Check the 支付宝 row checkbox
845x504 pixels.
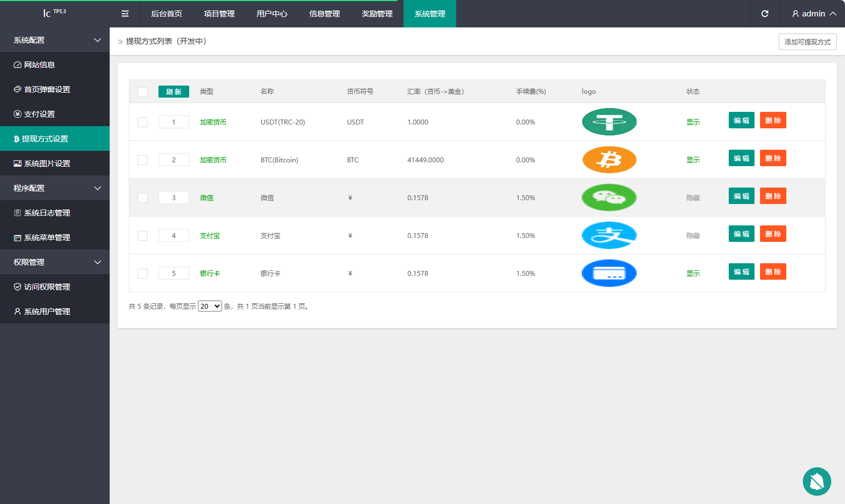point(143,235)
